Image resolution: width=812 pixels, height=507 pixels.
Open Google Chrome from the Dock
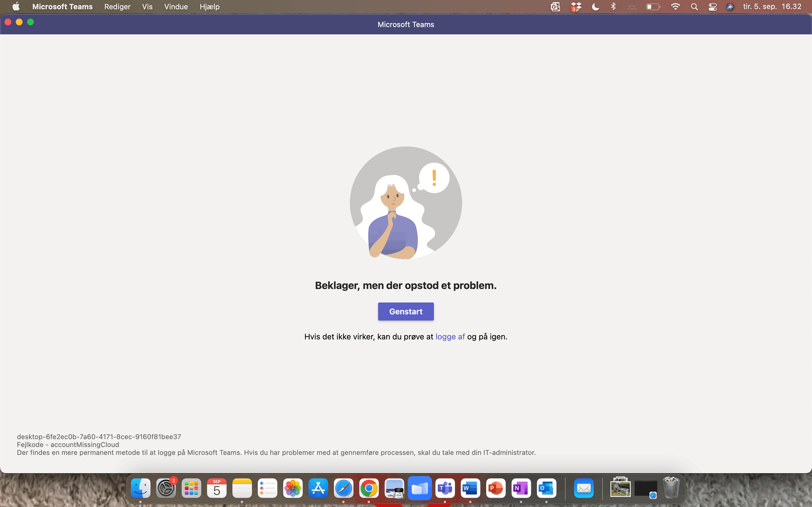[369, 488]
